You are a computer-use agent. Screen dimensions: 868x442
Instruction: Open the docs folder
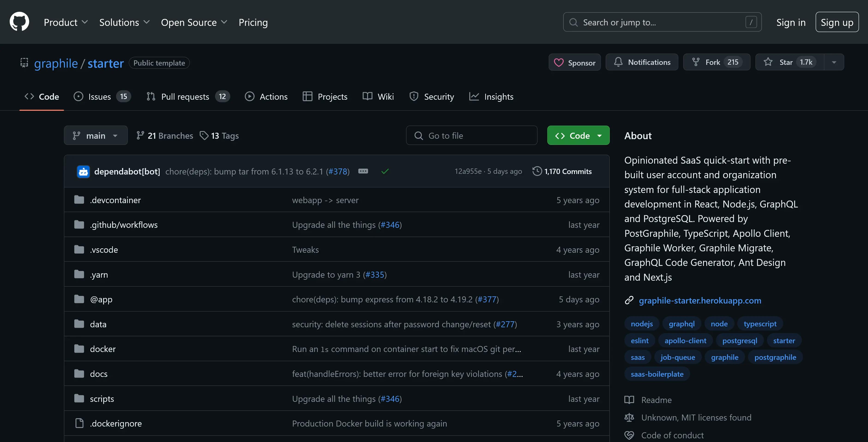click(99, 374)
